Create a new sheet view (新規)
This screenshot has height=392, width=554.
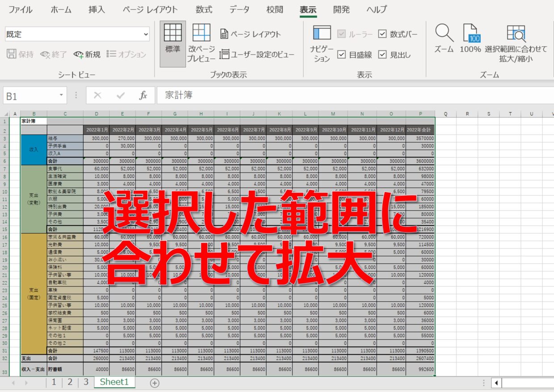87,55
